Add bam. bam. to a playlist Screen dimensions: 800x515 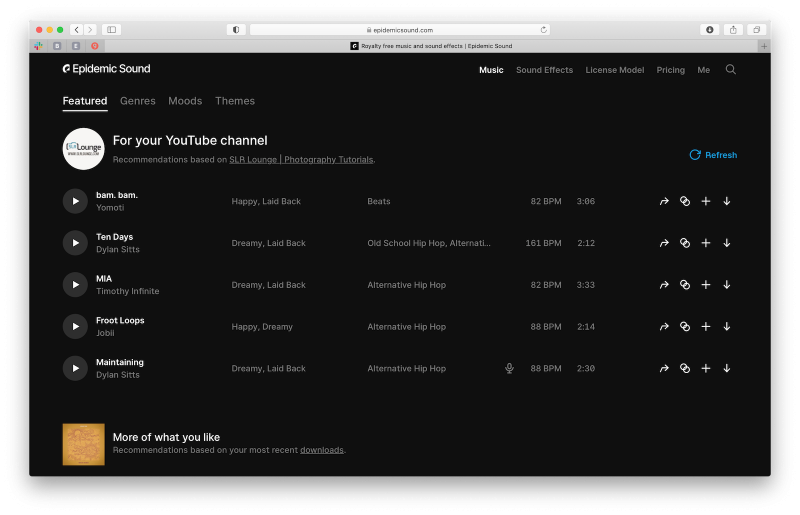[x=706, y=201]
